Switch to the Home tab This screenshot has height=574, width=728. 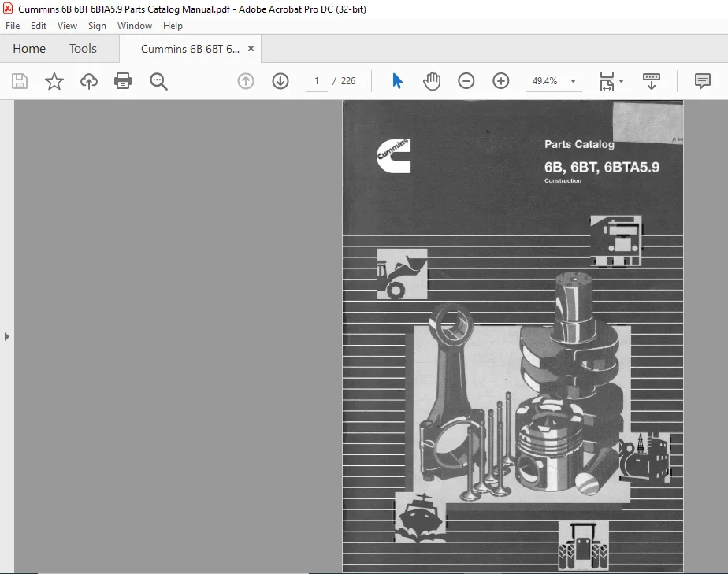click(29, 49)
